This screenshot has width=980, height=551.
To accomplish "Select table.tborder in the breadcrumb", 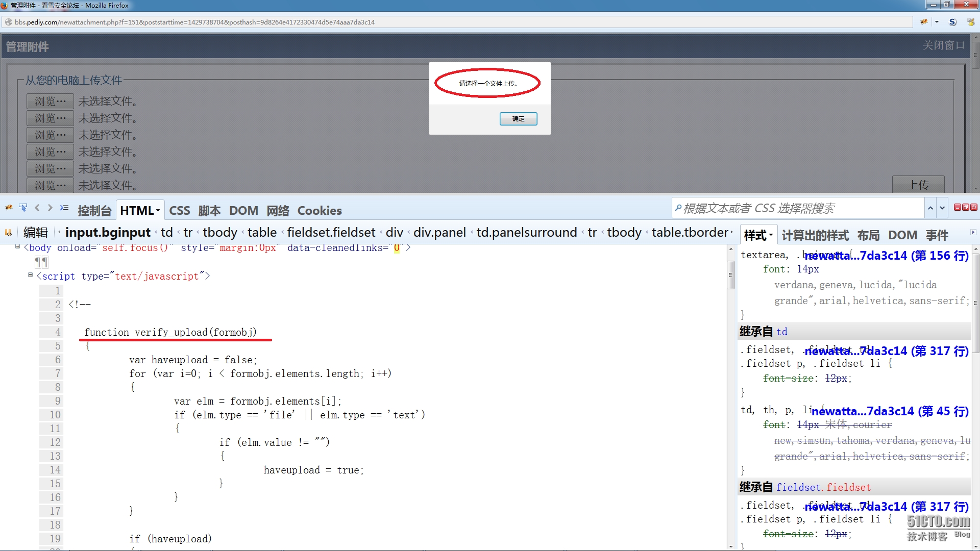I will point(690,233).
